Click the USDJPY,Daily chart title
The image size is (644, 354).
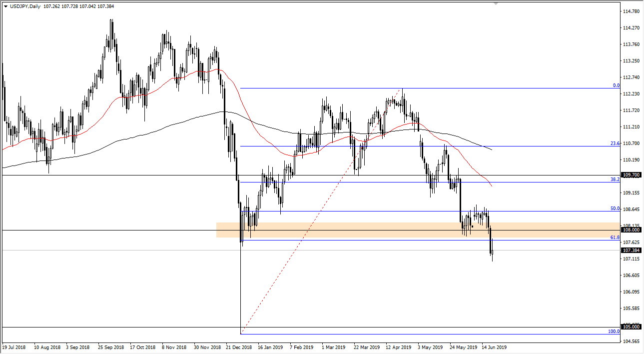[x=25, y=6]
